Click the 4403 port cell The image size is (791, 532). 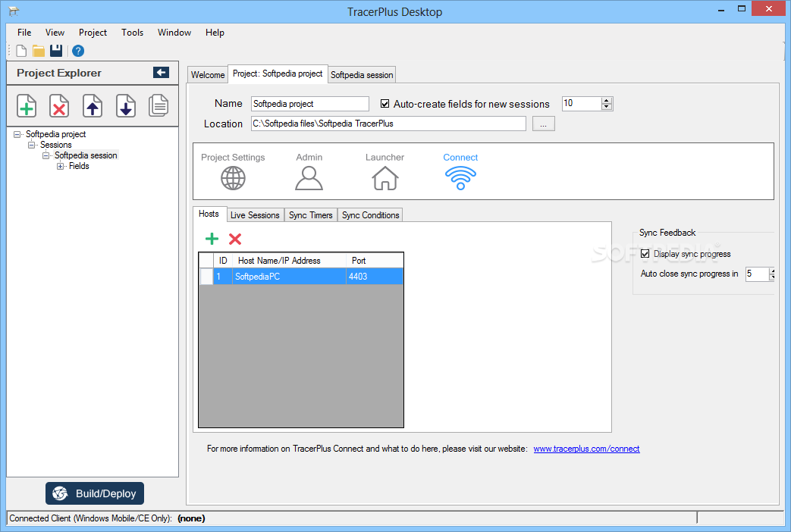tap(375, 277)
